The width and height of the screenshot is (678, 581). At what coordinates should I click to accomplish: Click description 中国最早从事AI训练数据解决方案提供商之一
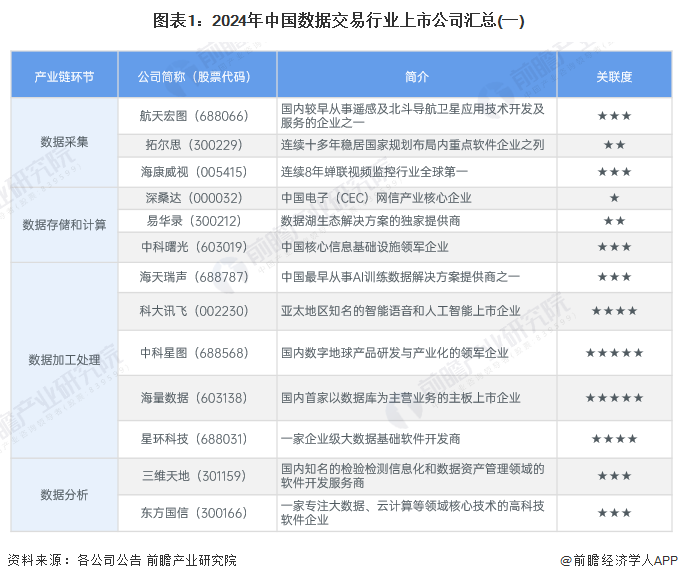400,277
